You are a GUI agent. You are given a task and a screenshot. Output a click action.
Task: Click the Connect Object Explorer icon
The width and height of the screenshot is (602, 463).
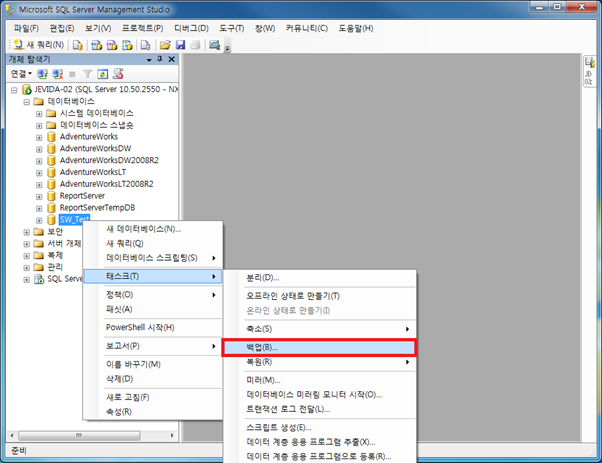pyautogui.click(x=42, y=74)
